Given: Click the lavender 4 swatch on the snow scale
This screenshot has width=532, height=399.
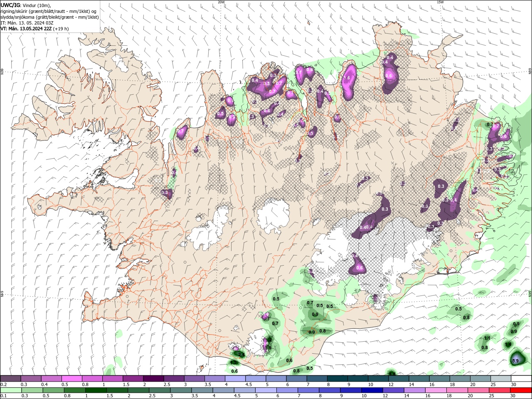Looking at the screenshot, I should pyautogui.click(x=235, y=379).
